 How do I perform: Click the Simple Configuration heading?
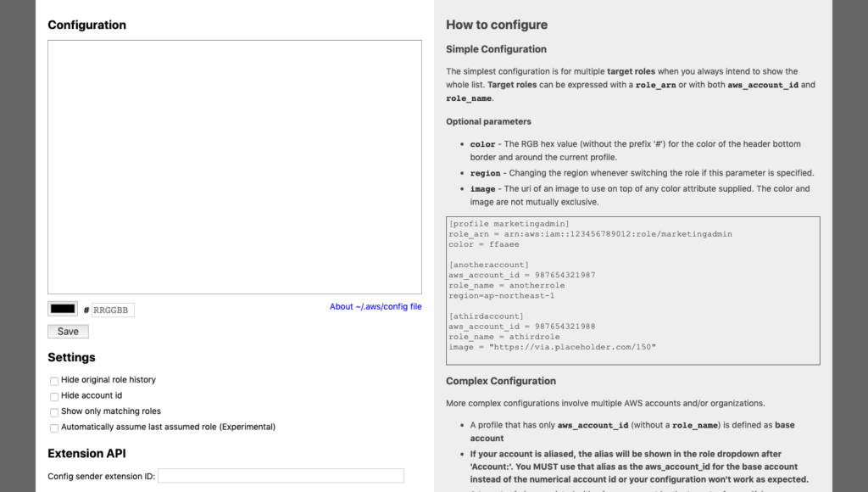click(x=496, y=49)
